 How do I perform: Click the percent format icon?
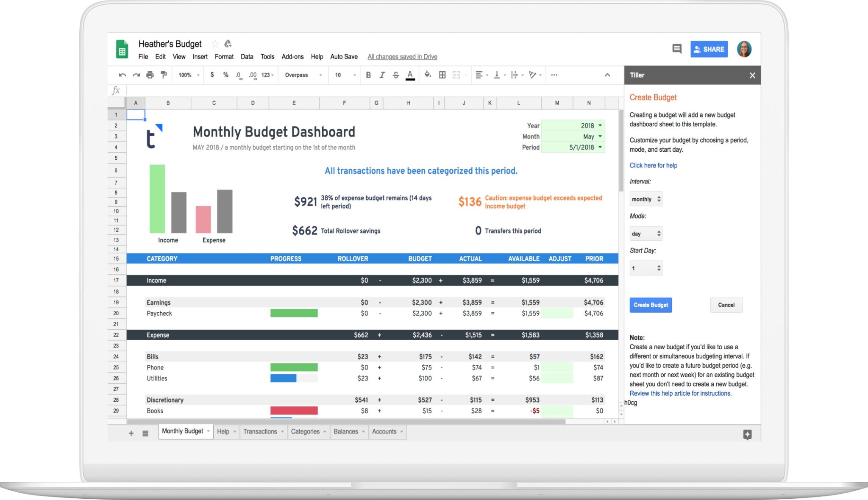pyautogui.click(x=225, y=75)
